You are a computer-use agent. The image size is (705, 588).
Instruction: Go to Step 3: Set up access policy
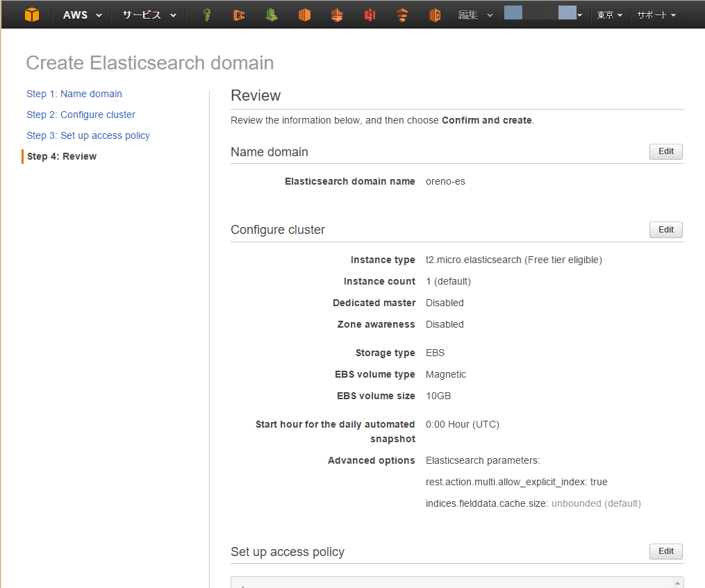click(88, 135)
